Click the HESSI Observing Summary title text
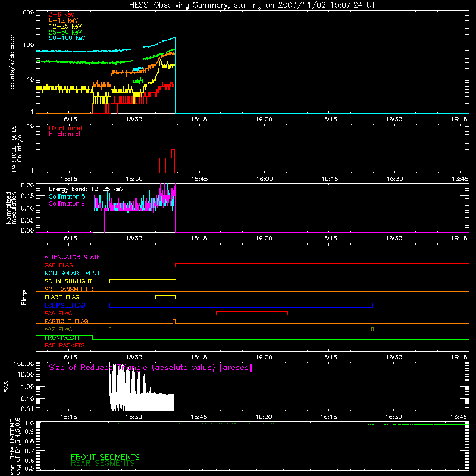Image resolution: width=476 pixels, height=476 pixels. (x=252, y=5)
